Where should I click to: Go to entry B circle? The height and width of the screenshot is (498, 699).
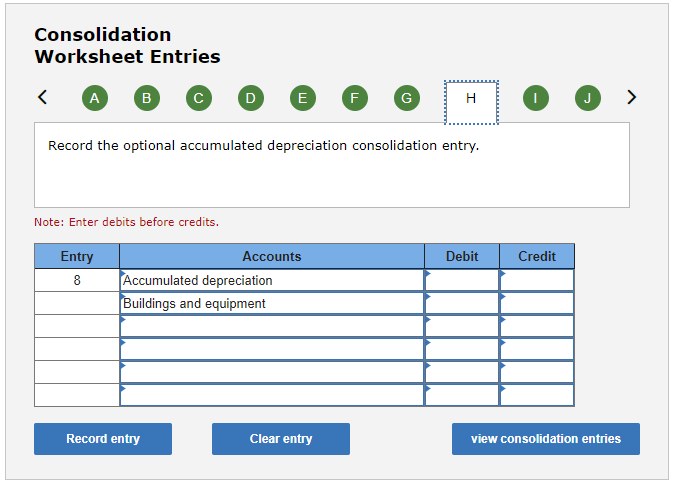point(147,98)
